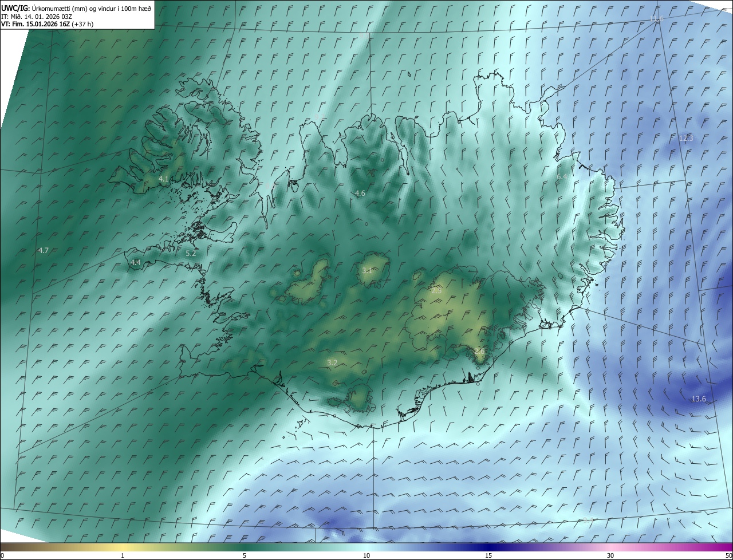Click the 4.7 value label on the map
Viewport: 733px width, 560px height.
(43, 250)
